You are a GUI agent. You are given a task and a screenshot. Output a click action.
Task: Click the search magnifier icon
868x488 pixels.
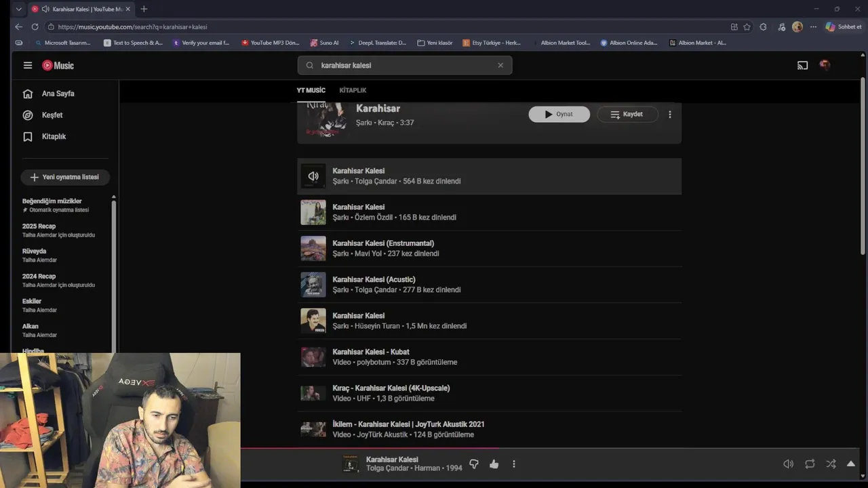point(310,65)
